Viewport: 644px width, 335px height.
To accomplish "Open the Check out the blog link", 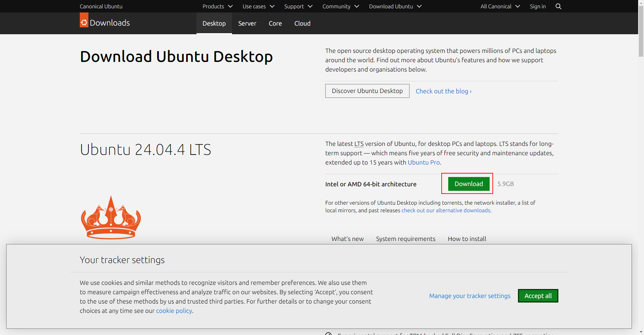I will (443, 91).
